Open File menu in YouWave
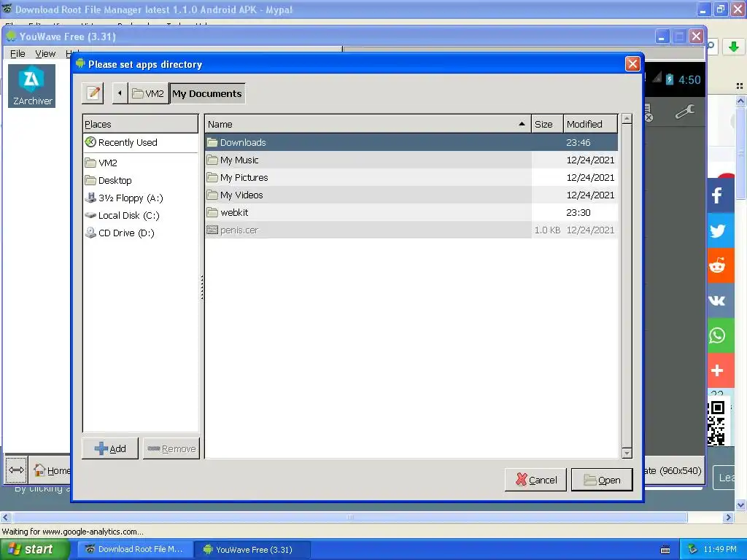Image resolution: width=747 pixels, height=560 pixels. (x=18, y=54)
